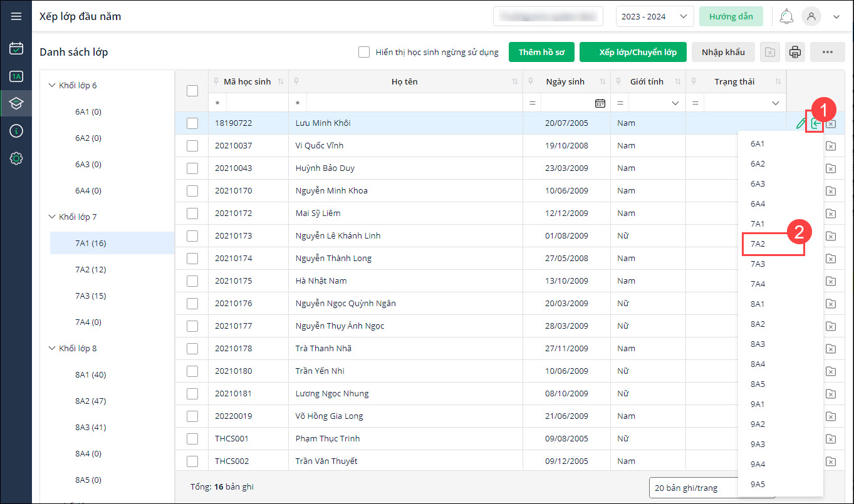Enable Hiển thị học sinh ngừng sử dụng checkbox

tap(364, 52)
